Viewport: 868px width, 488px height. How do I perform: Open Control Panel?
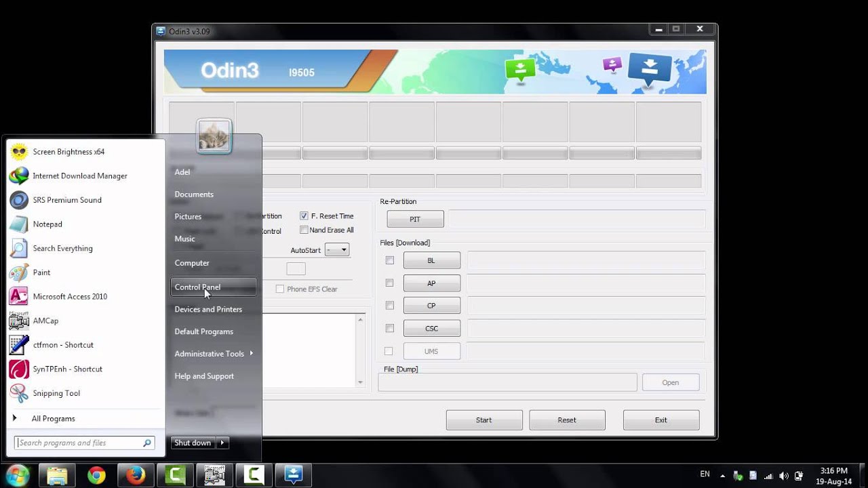point(213,287)
